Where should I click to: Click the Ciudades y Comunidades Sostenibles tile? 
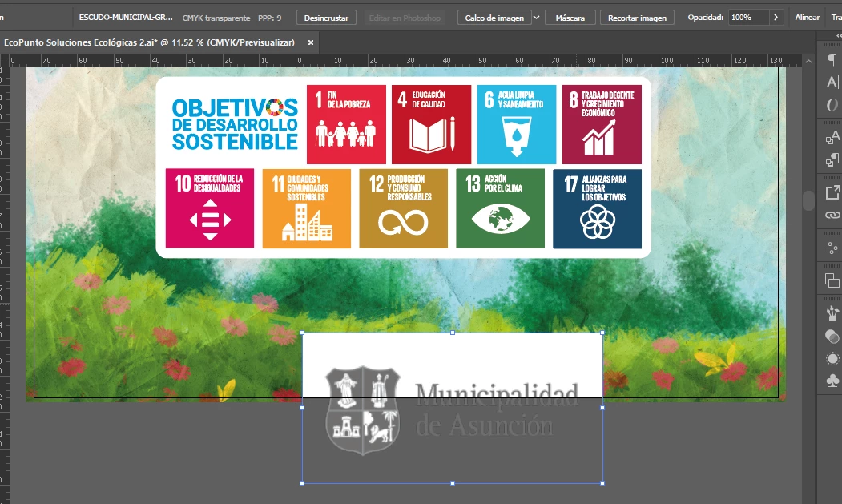click(x=307, y=208)
